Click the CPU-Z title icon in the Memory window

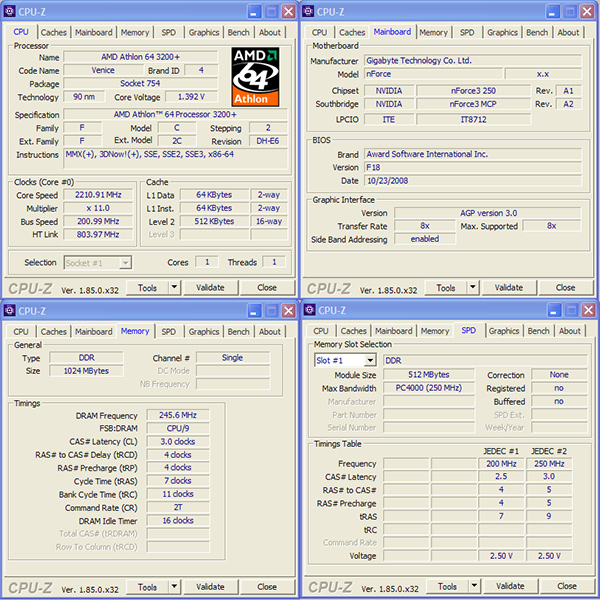pyautogui.click(x=10, y=311)
